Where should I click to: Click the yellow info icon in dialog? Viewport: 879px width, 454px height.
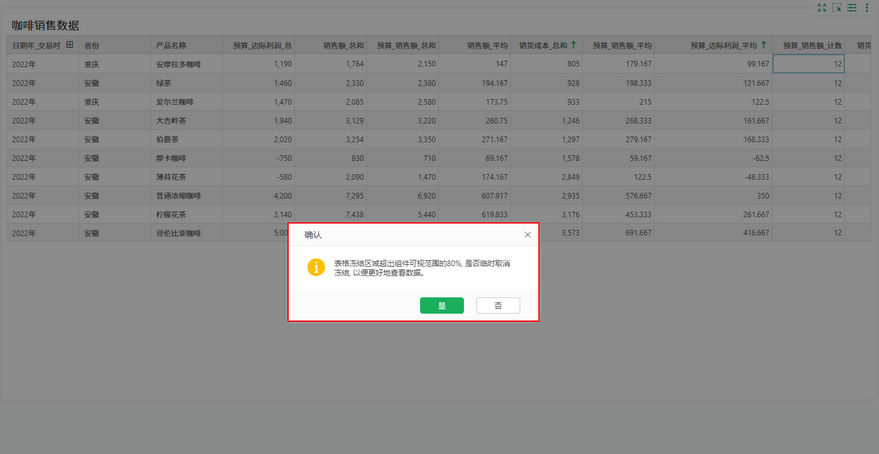point(316,267)
